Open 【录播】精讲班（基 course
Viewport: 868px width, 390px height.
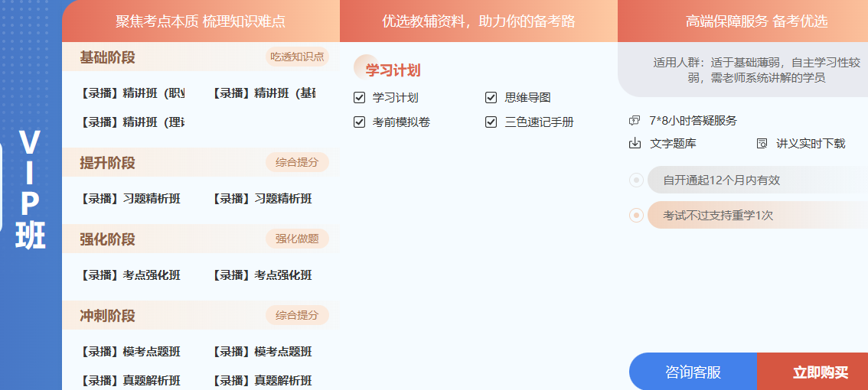tap(264, 93)
